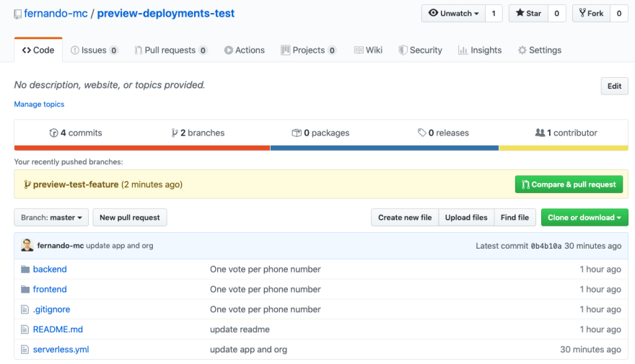Click the Wiki book icon

click(x=359, y=50)
